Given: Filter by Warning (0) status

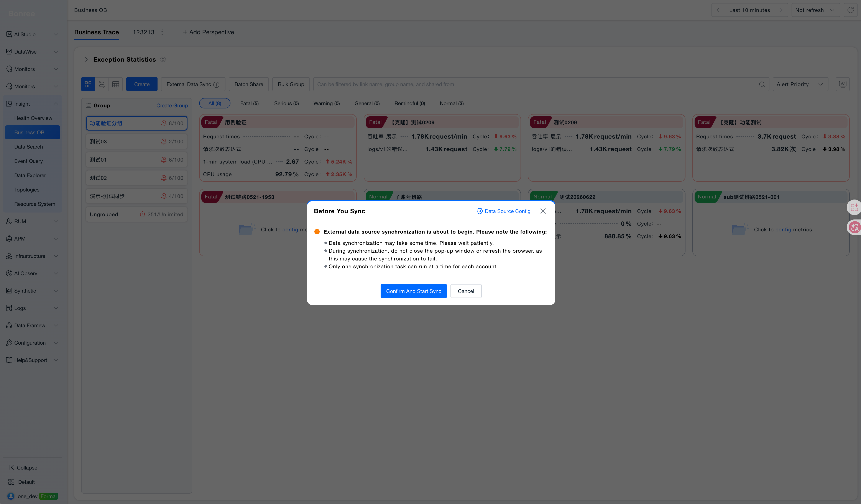Looking at the screenshot, I should (x=326, y=103).
